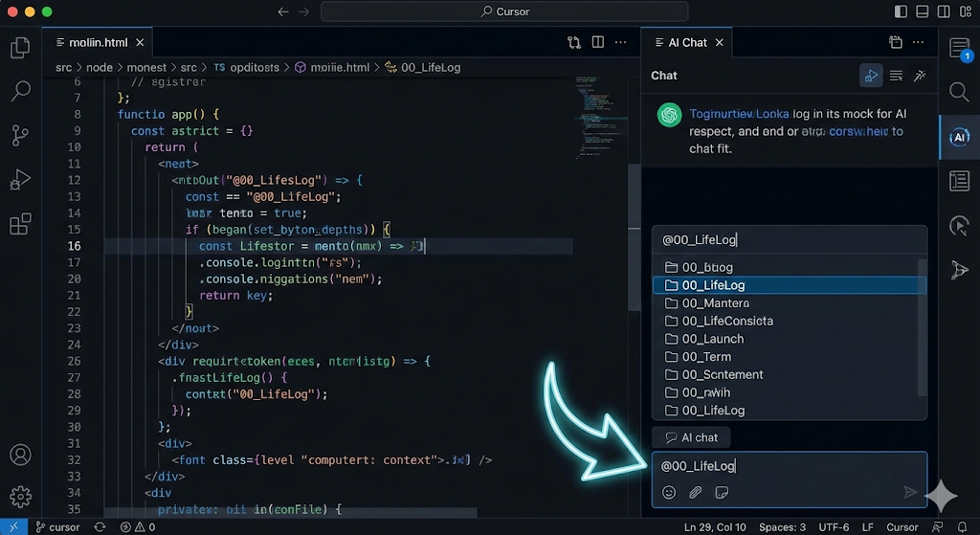Choose the highlighted 00_LifeLog suggestion
980x535 pixels.
point(713,285)
